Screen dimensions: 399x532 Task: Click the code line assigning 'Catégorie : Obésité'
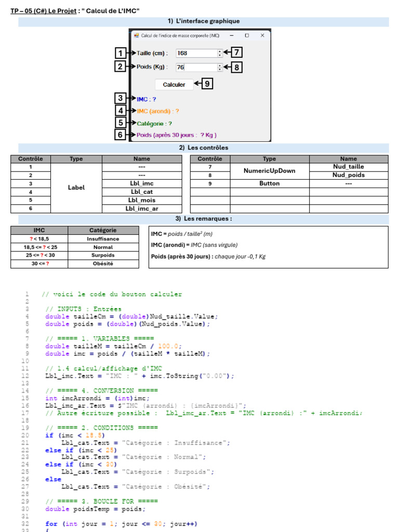136,486
